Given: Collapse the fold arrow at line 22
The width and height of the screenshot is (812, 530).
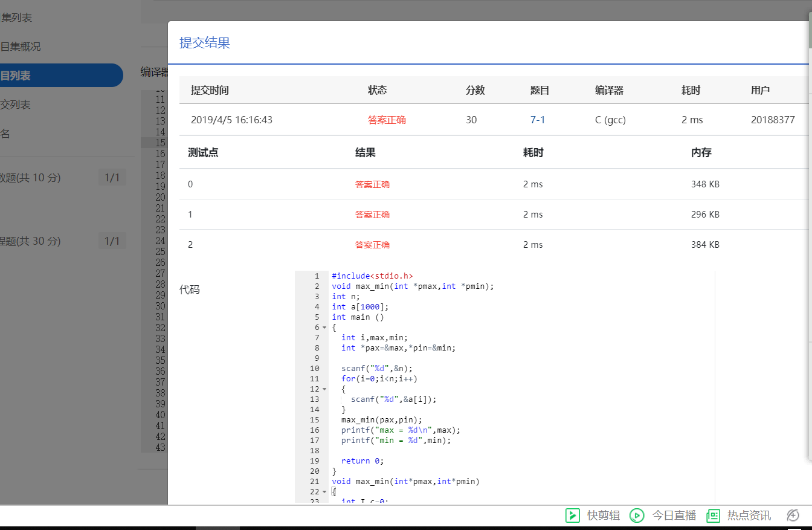Looking at the screenshot, I should 324,492.
